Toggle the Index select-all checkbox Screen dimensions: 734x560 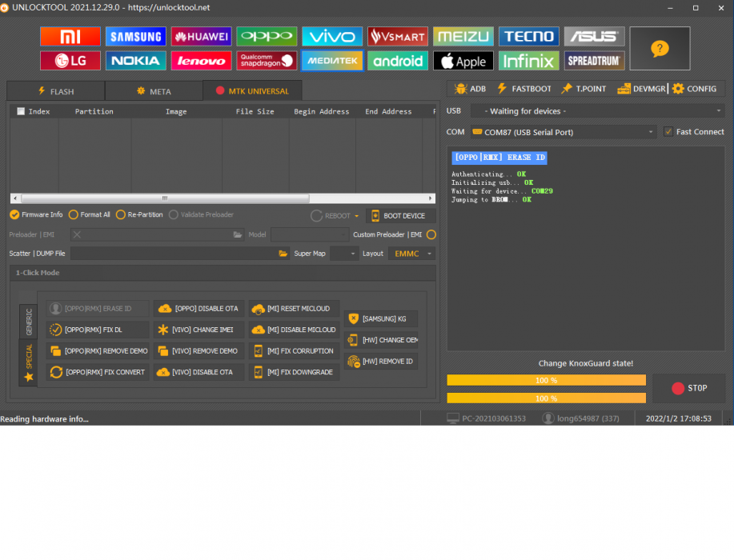(x=21, y=111)
